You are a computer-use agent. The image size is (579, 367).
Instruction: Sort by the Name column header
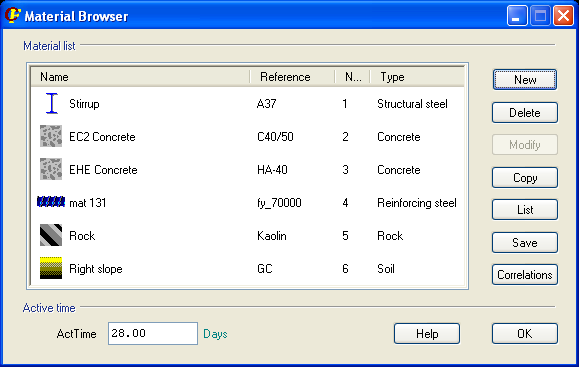pos(140,77)
